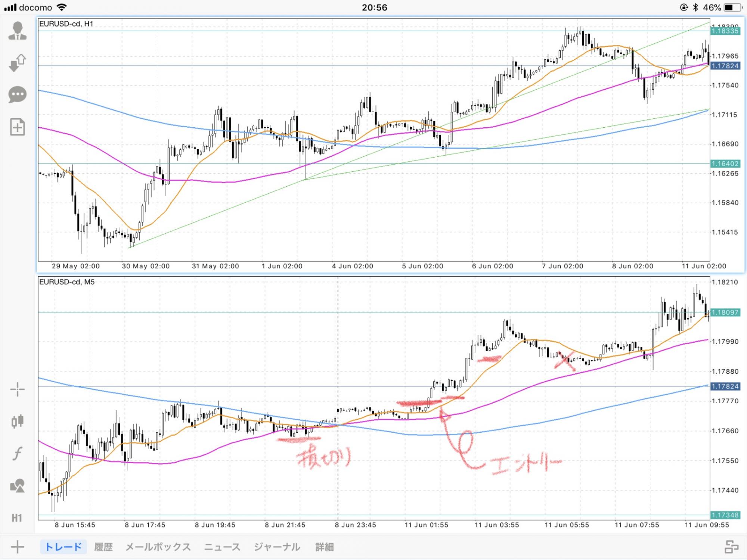Click the 1.17824 price label on H1 chart
The height and width of the screenshot is (560, 747).
(x=725, y=66)
